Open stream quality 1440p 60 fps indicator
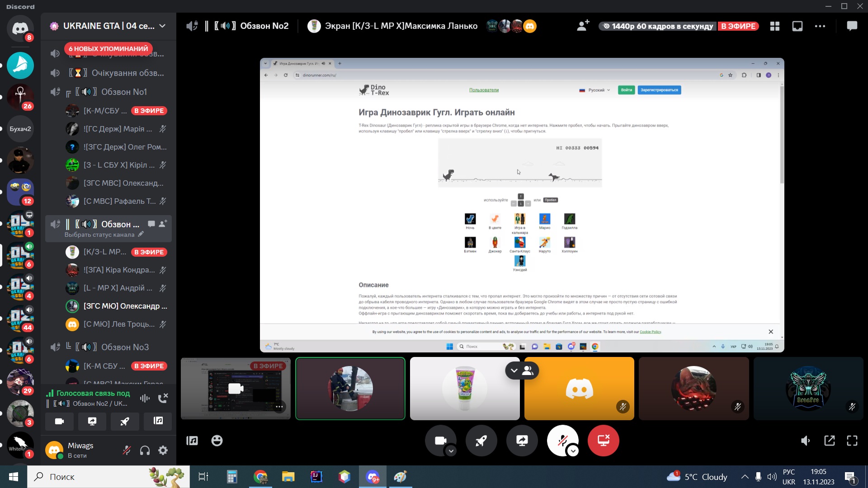Screen dimensions: 868x488 tap(657, 26)
